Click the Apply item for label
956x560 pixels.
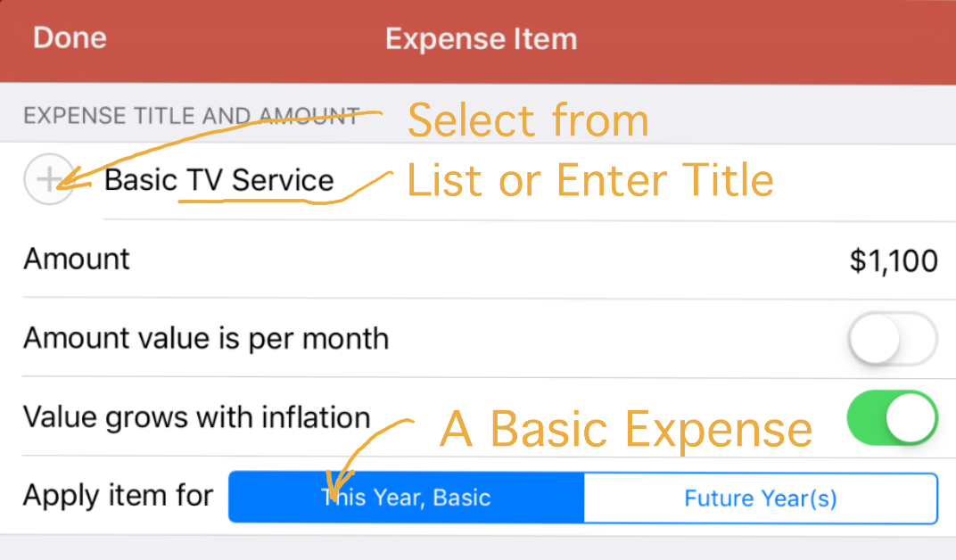tap(119, 496)
